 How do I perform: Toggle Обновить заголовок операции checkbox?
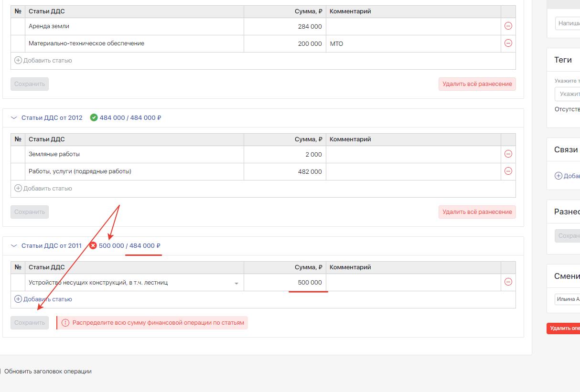pos(1,371)
